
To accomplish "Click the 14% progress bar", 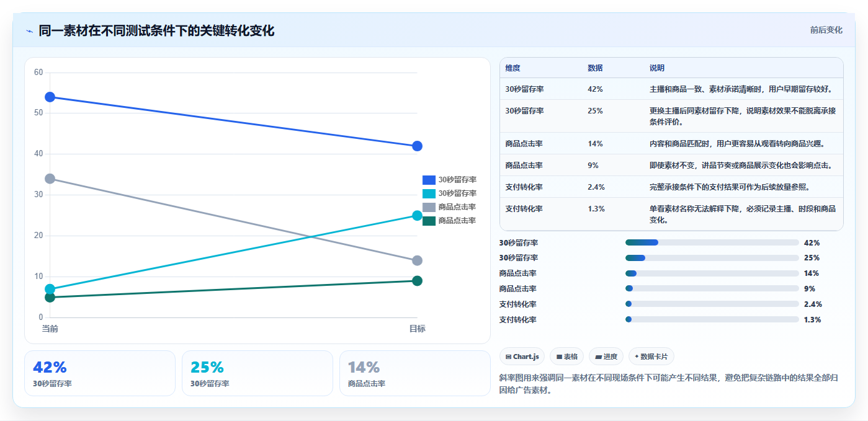I will click(712, 273).
